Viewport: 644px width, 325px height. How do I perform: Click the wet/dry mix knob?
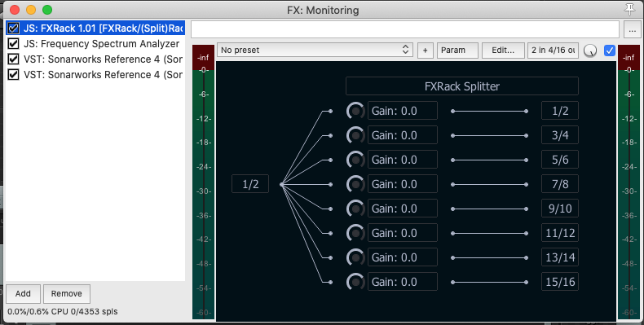pyautogui.click(x=590, y=51)
